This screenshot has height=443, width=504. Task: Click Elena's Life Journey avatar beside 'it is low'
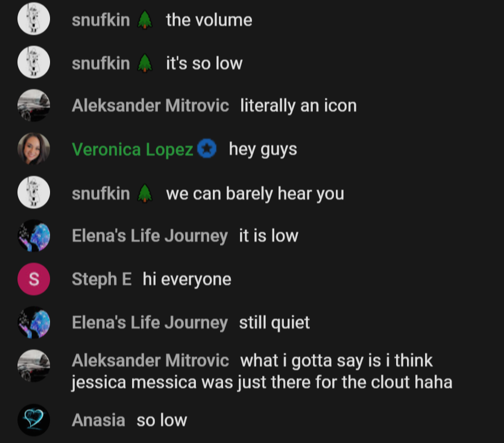coord(34,236)
